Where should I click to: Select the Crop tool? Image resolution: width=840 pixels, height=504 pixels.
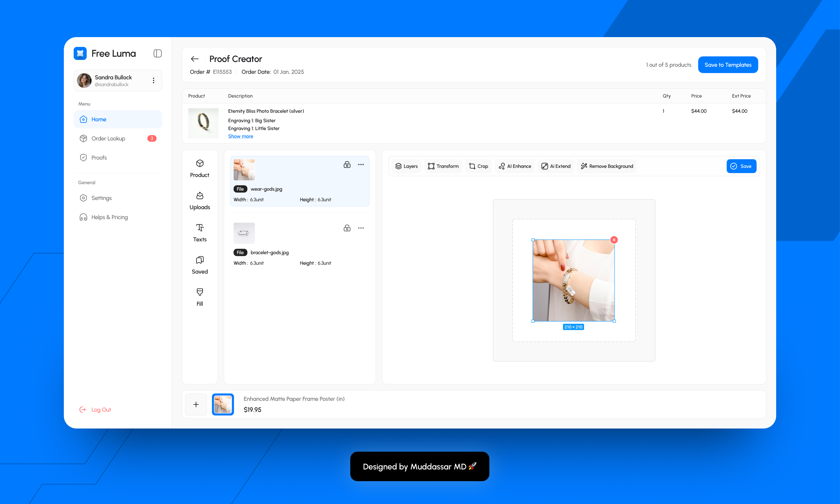[x=478, y=166]
